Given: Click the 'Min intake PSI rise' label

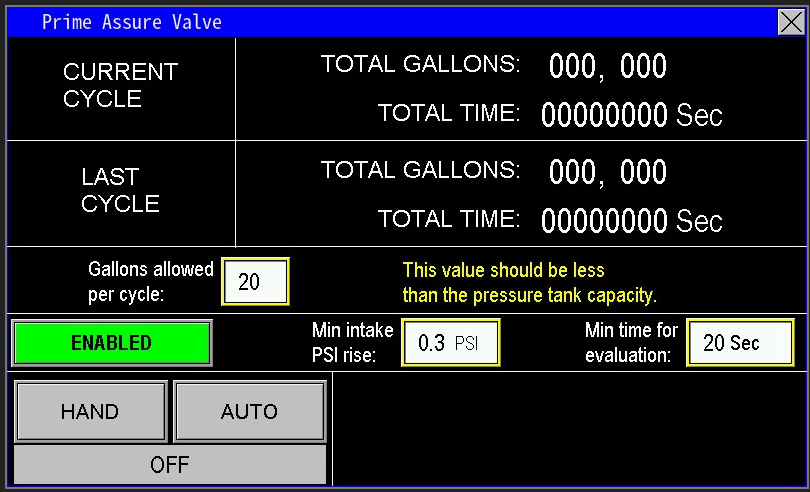Looking at the screenshot, I should (353, 343).
